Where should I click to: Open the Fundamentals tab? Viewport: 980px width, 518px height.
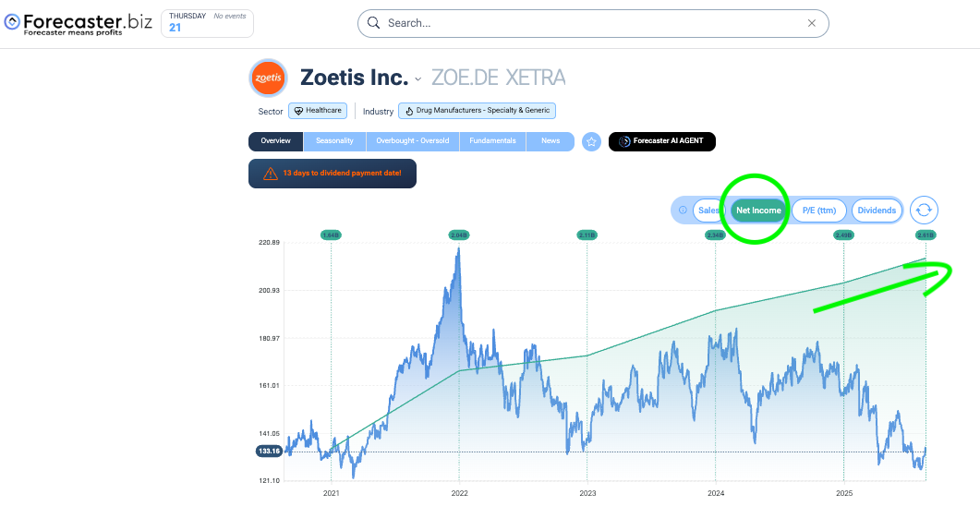click(492, 141)
